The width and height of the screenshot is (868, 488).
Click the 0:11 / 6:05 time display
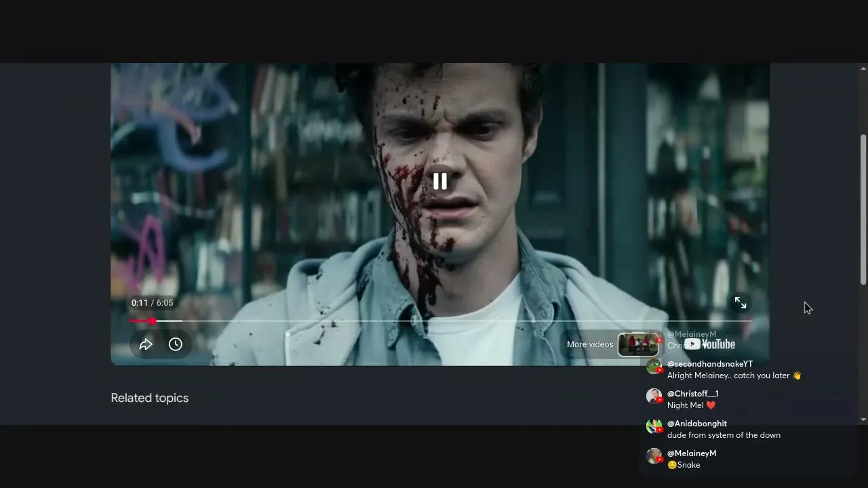click(153, 303)
